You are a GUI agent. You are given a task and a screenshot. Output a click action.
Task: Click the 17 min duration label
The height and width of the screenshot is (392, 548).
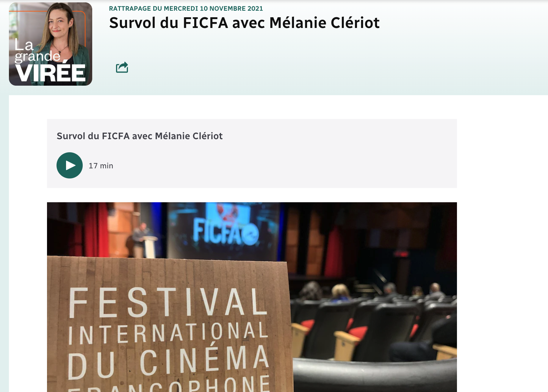click(101, 166)
